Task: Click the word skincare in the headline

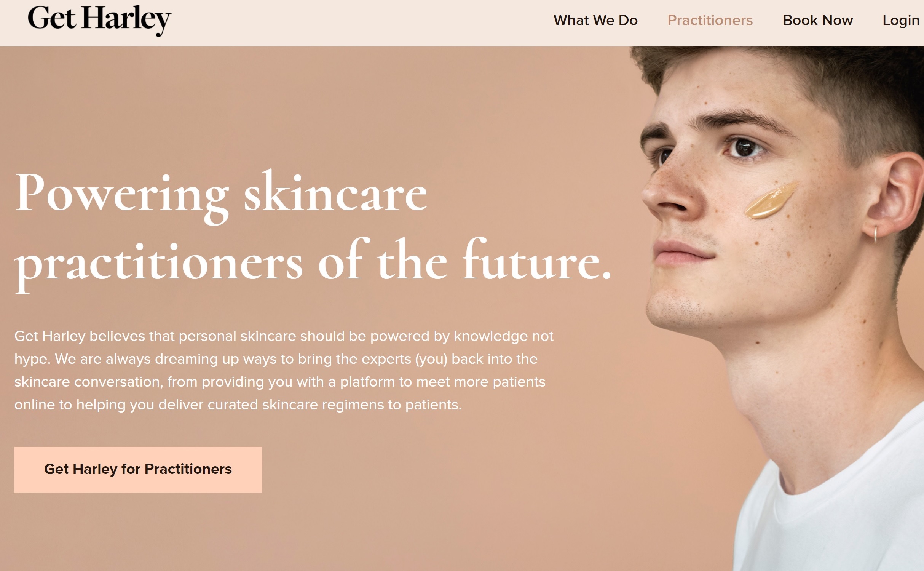Action: click(x=335, y=193)
